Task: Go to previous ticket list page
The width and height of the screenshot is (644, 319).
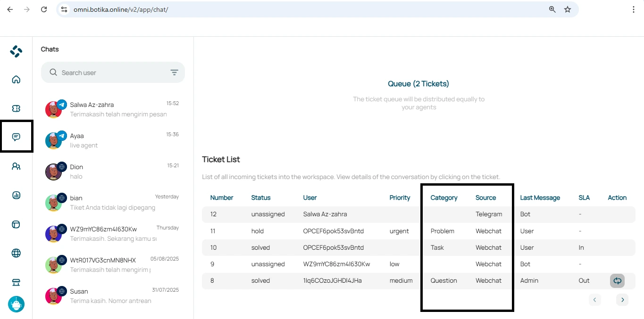Action: coord(595,300)
